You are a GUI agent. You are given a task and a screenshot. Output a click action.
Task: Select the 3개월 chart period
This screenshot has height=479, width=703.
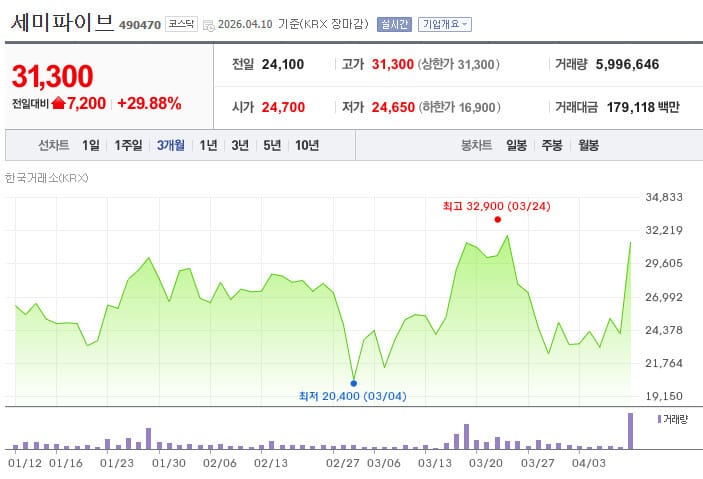pos(170,145)
